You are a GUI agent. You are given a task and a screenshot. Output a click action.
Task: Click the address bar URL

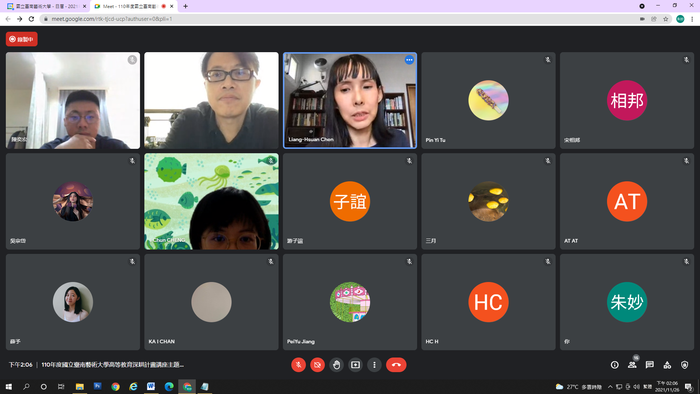click(112, 19)
